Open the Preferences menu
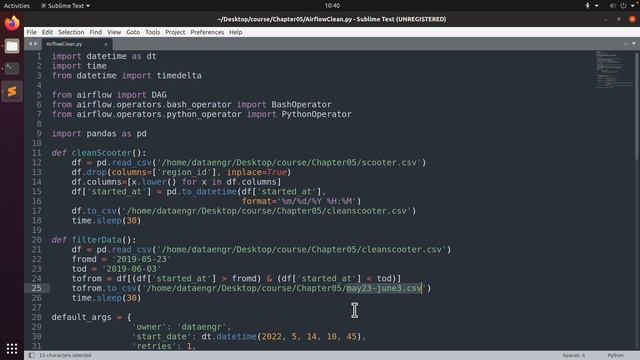The width and height of the screenshot is (640, 360). 207,32
